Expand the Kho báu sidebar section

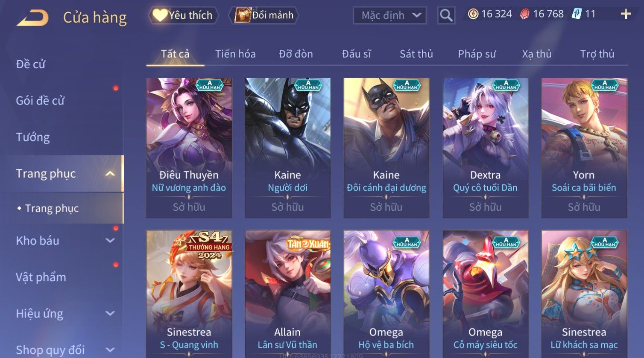coord(110,241)
